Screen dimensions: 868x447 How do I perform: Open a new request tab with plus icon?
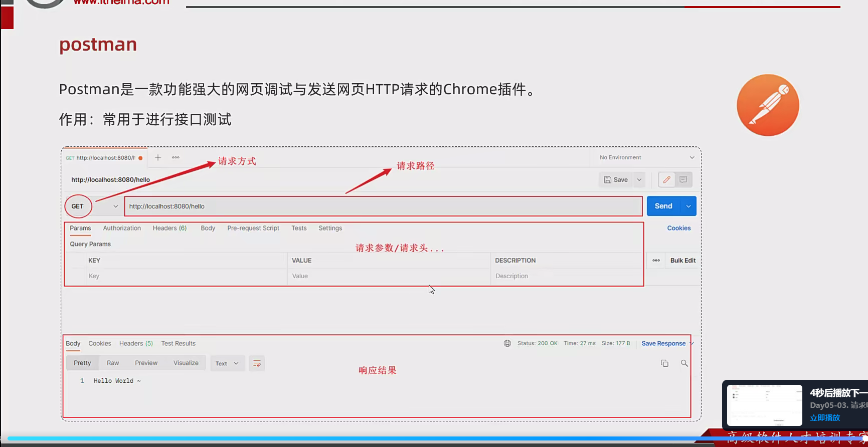point(157,157)
